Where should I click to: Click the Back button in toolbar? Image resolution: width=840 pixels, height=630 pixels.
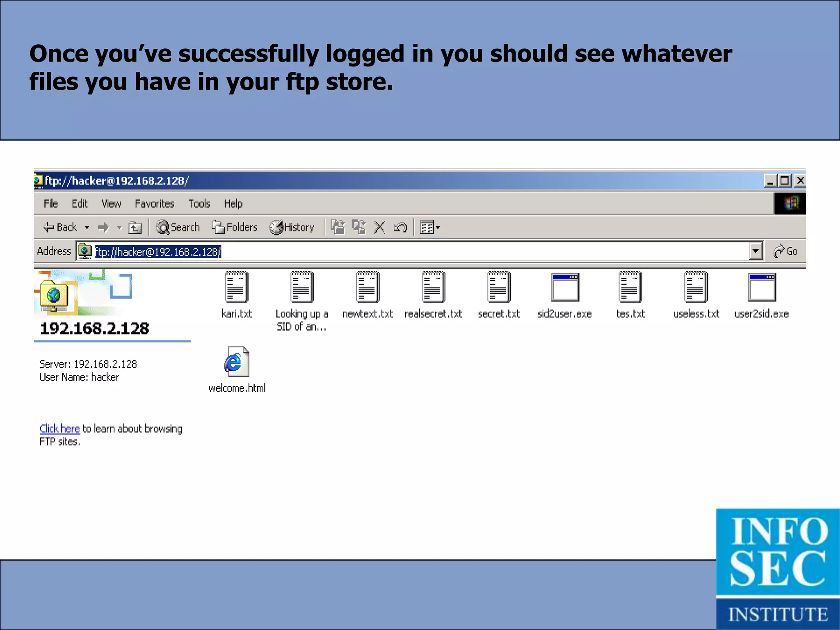pos(60,228)
